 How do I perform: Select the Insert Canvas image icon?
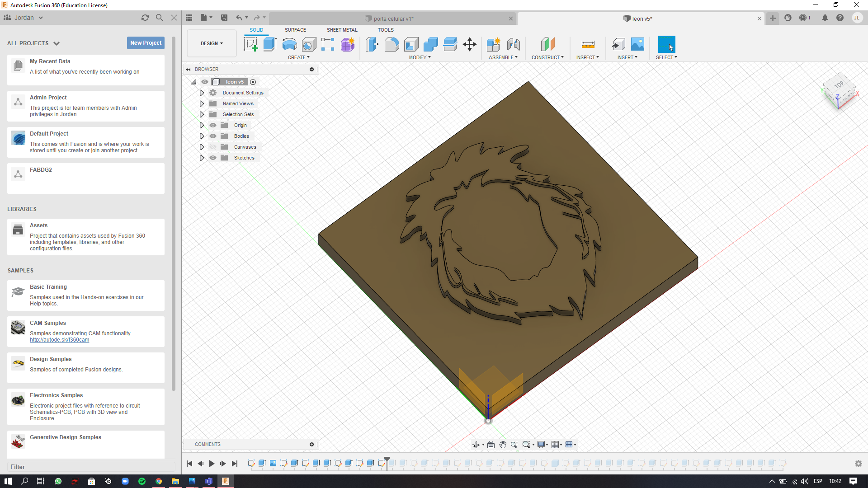pos(637,44)
